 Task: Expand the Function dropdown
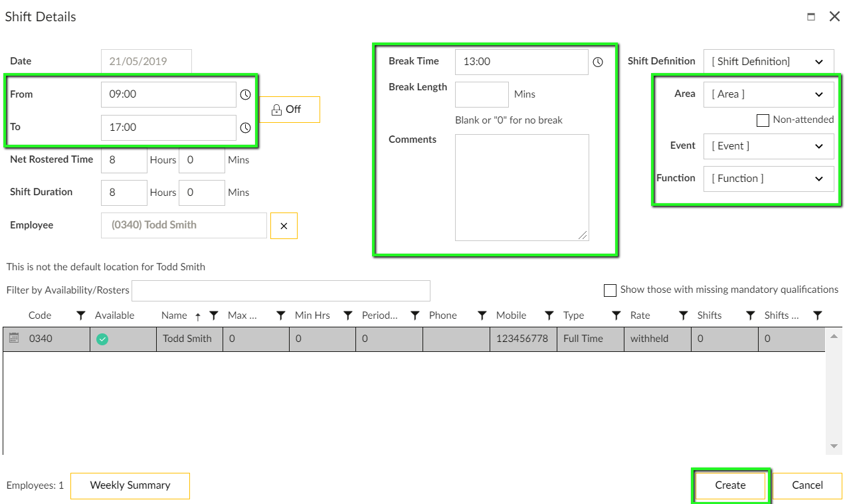coord(768,179)
